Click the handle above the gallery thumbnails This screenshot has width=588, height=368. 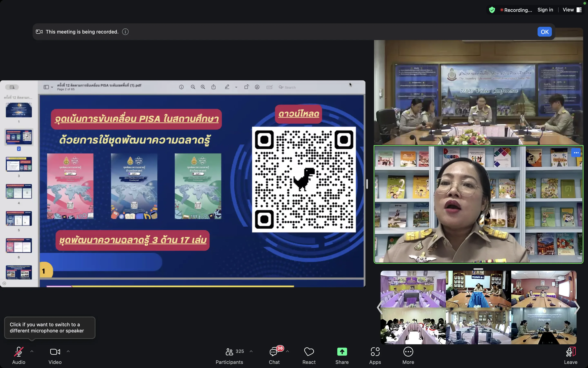click(x=478, y=269)
